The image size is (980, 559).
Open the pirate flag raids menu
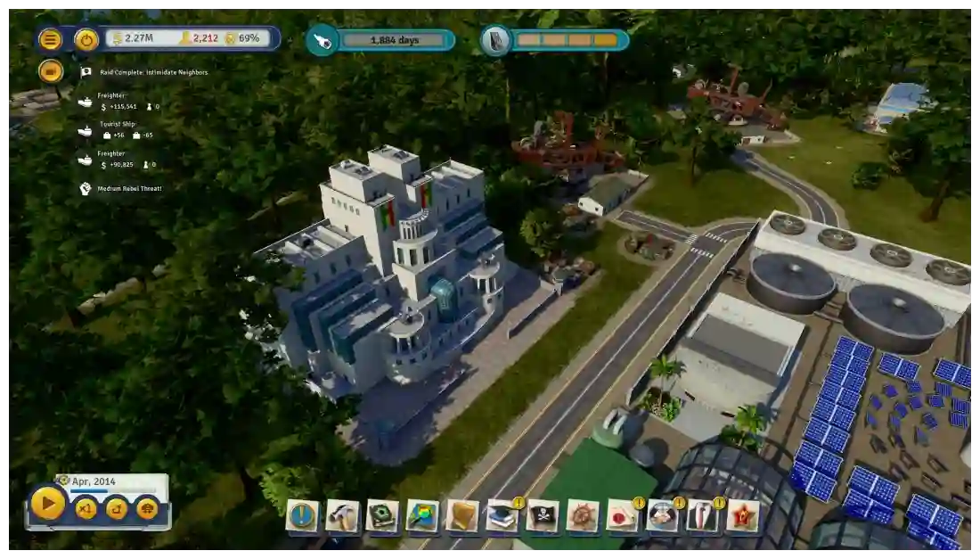click(x=543, y=516)
